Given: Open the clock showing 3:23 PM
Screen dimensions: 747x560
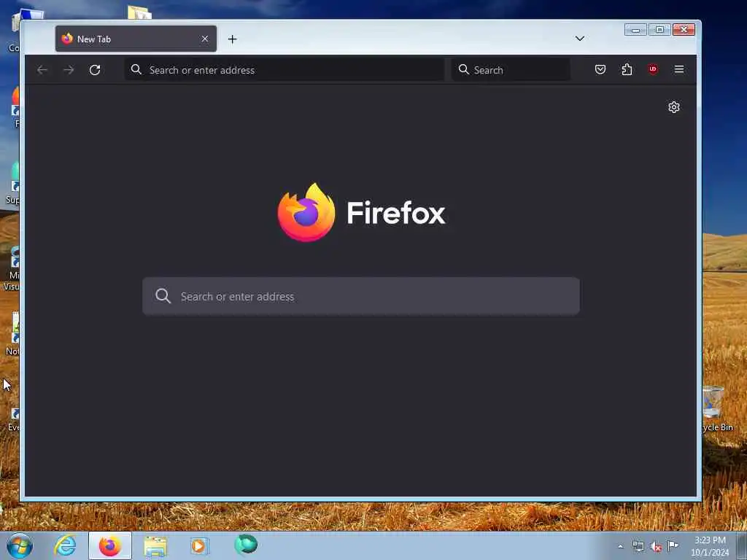Looking at the screenshot, I should 710,546.
